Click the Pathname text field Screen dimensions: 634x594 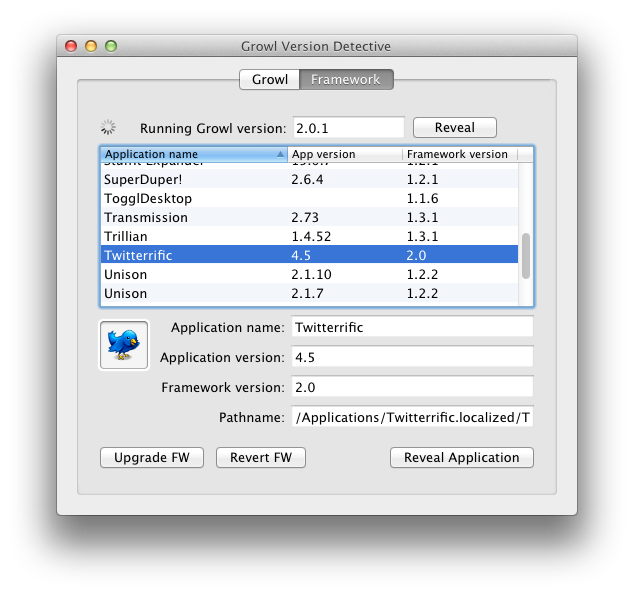tap(412, 417)
